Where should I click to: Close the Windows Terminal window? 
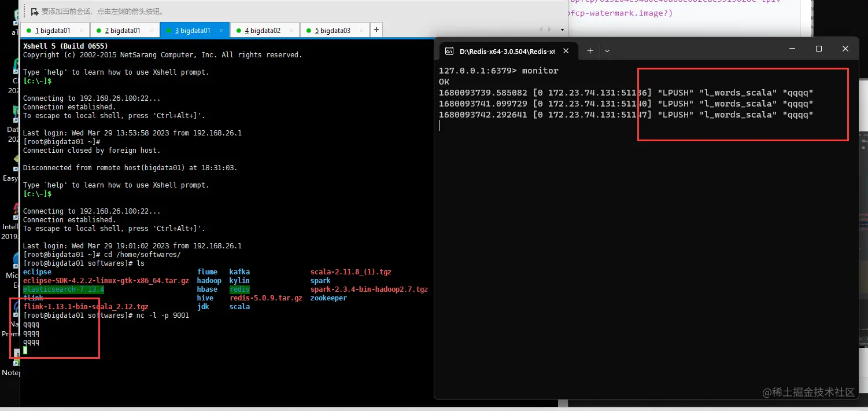point(845,49)
